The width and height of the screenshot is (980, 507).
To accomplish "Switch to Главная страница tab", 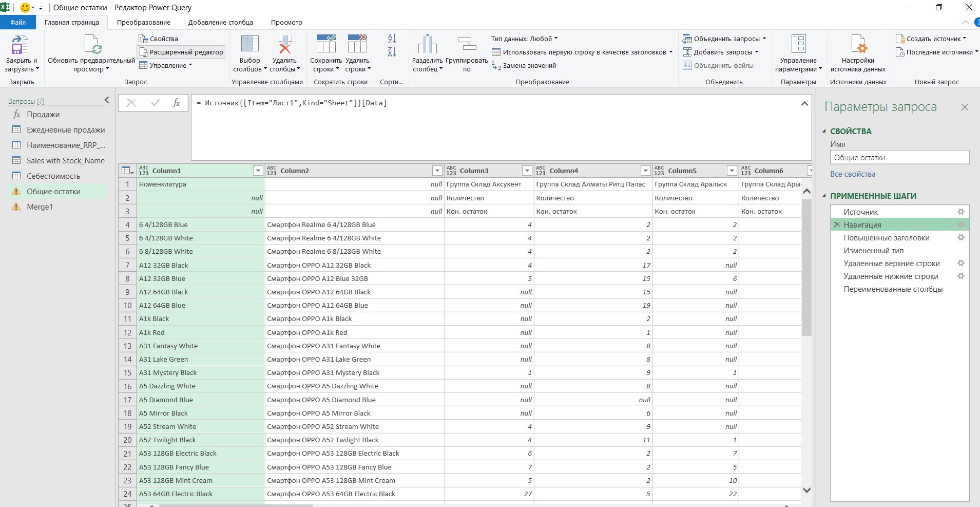I will click(72, 22).
